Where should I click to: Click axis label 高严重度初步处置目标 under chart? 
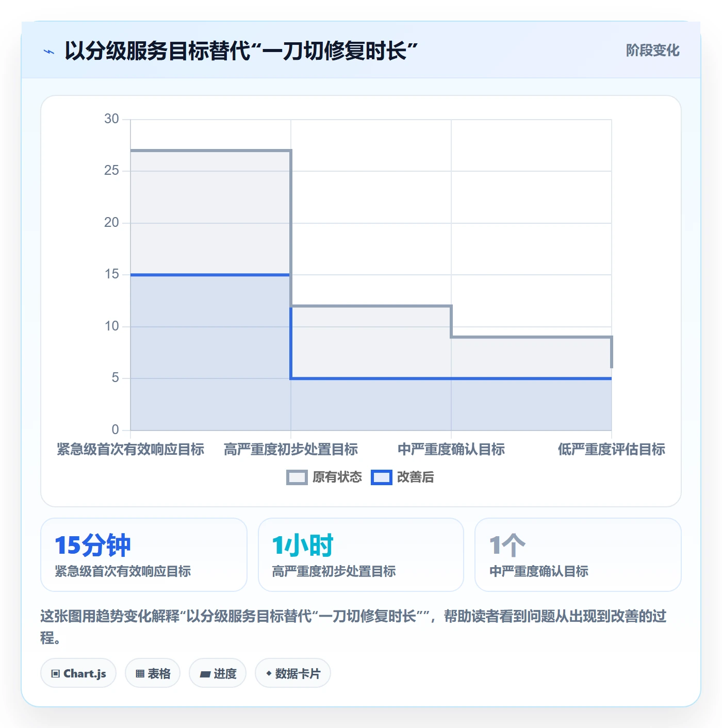[x=291, y=449]
